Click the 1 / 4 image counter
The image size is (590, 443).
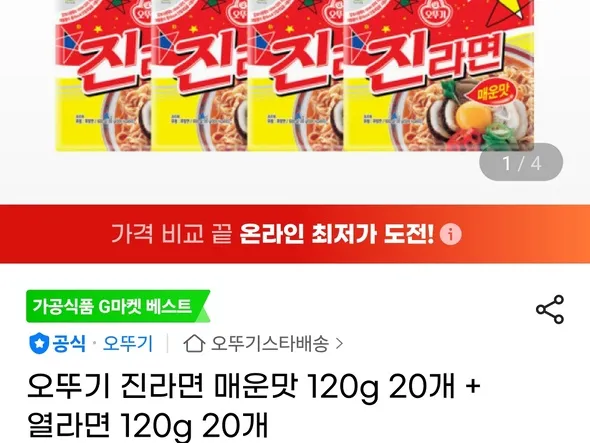[521, 163]
